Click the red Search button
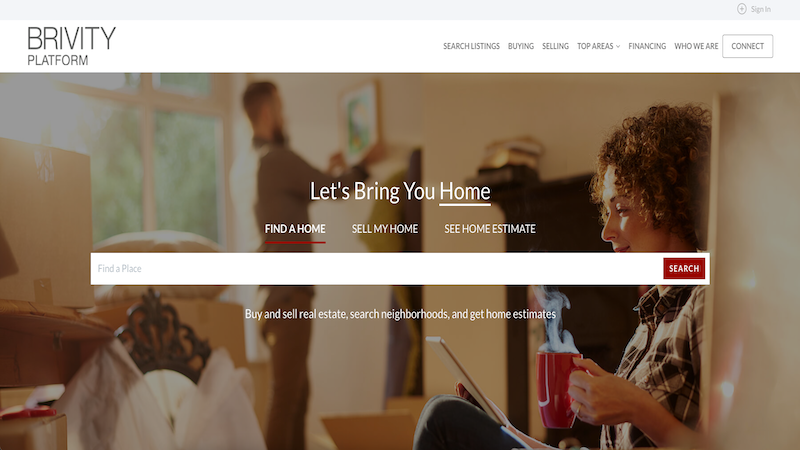The width and height of the screenshot is (800, 450). tap(684, 268)
